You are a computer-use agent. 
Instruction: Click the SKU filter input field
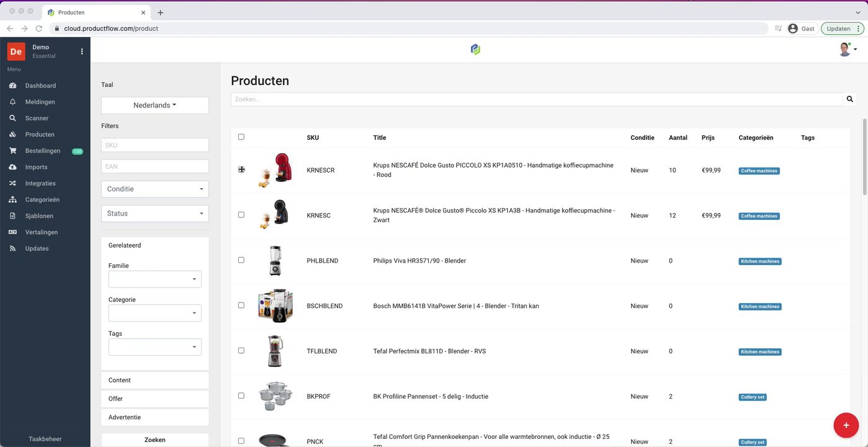[x=154, y=145]
